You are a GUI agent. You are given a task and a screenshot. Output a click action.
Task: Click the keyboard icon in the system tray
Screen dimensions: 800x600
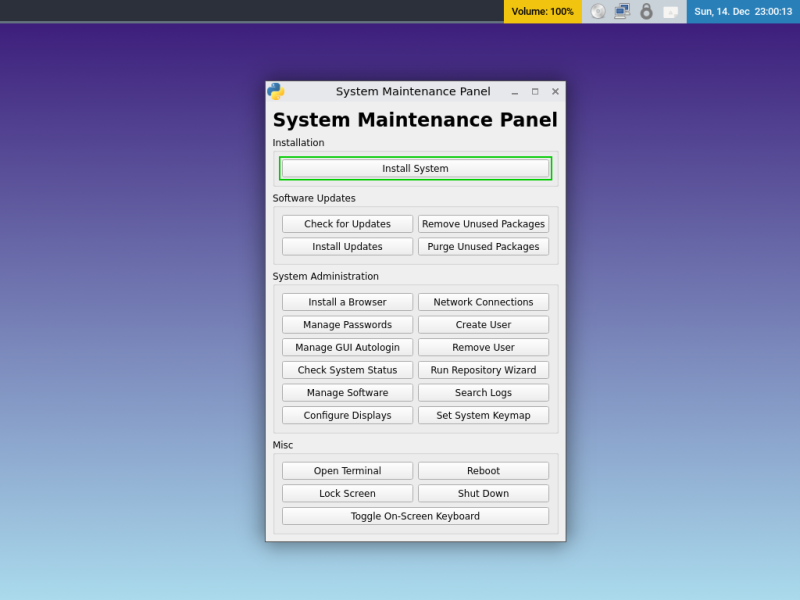pos(672,12)
